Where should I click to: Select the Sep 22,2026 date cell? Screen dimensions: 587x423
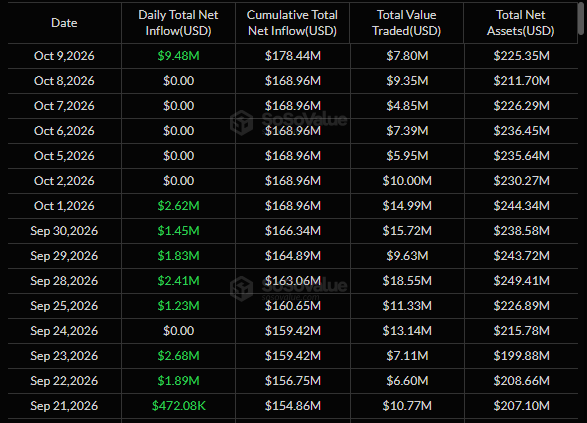(64, 381)
